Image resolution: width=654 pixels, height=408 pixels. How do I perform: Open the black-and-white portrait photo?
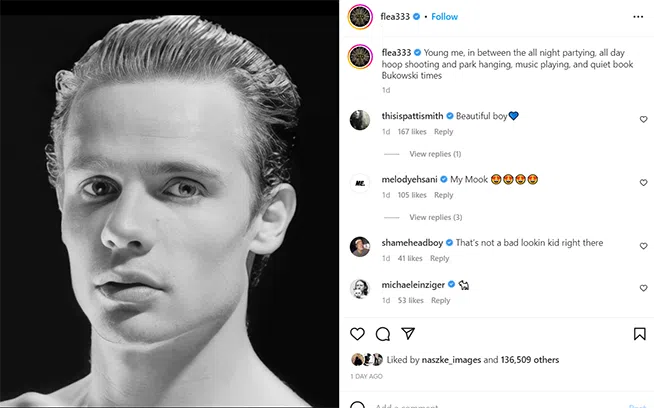(170, 204)
